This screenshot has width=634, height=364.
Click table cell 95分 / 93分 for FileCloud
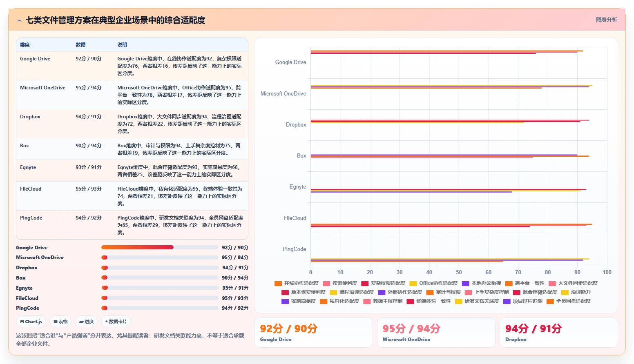coord(89,189)
